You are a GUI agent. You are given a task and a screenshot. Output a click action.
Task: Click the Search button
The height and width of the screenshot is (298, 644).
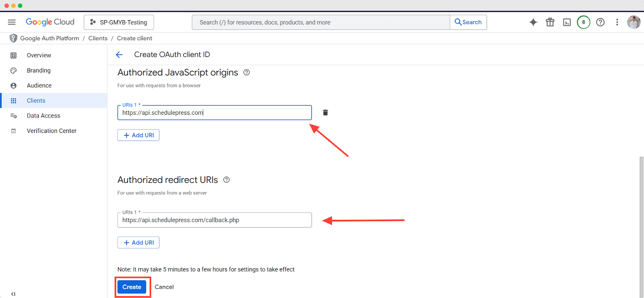(x=468, y=22)
